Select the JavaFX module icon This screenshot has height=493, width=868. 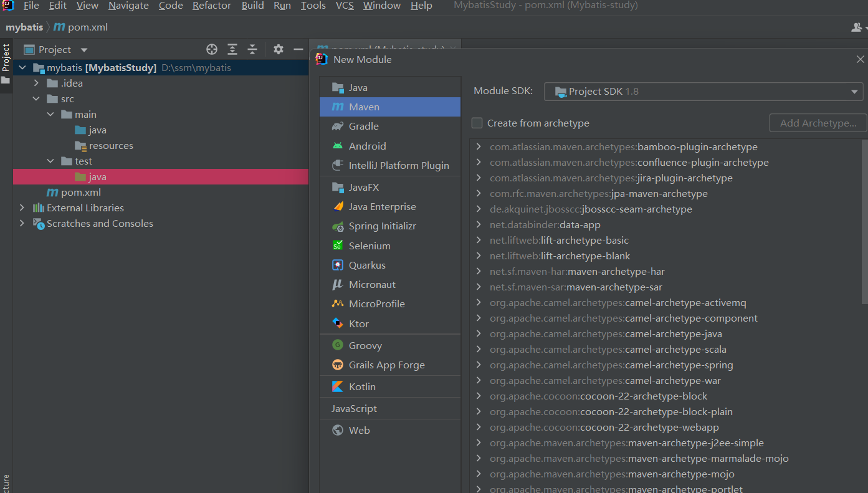click(338, 188)
